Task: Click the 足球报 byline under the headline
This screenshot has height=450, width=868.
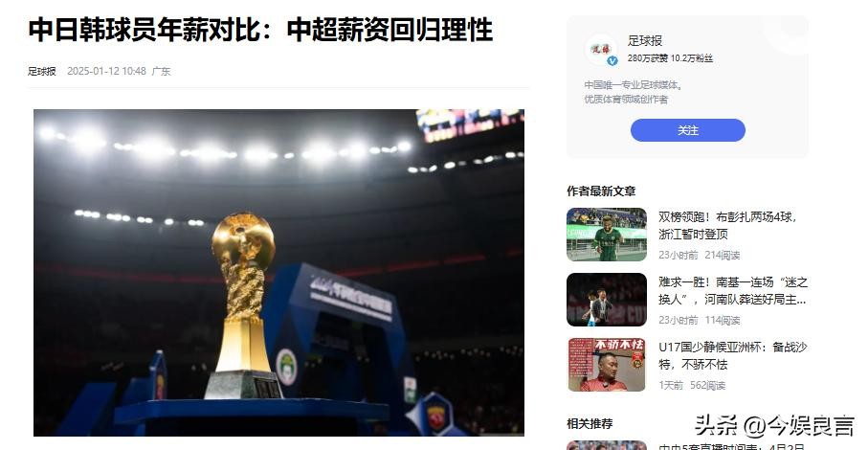Action: pyautogui.click(x=42, y=72)
